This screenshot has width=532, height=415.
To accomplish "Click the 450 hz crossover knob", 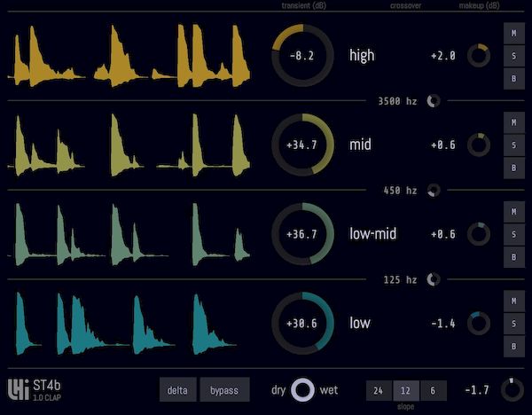I will [434, 190].
